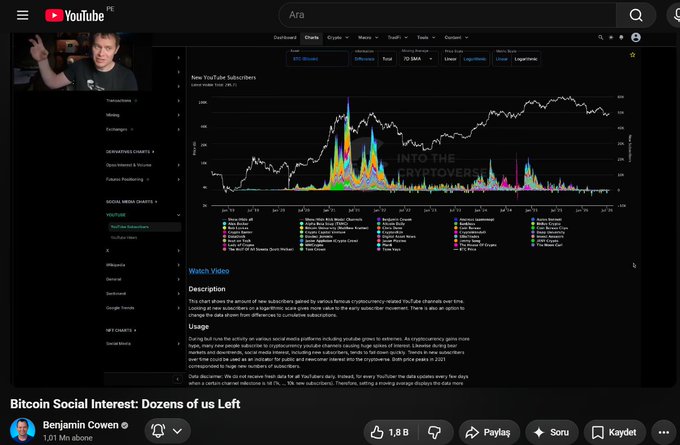Set metric scale to Linear
Viewport: 680px width, 445px height.
click(x=502, y=59)
